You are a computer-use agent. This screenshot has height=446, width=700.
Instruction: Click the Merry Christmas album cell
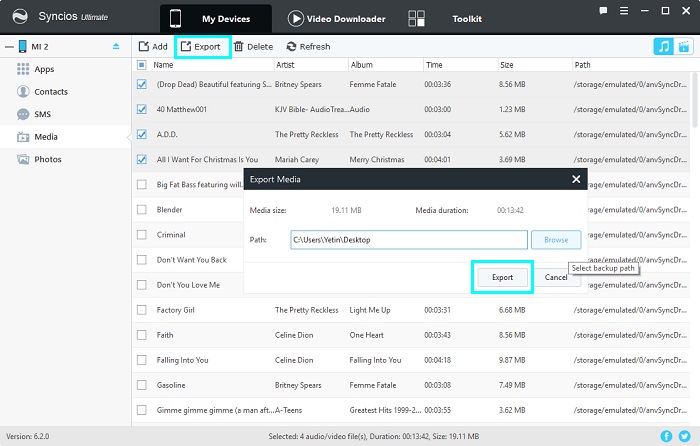coord(377,159)
